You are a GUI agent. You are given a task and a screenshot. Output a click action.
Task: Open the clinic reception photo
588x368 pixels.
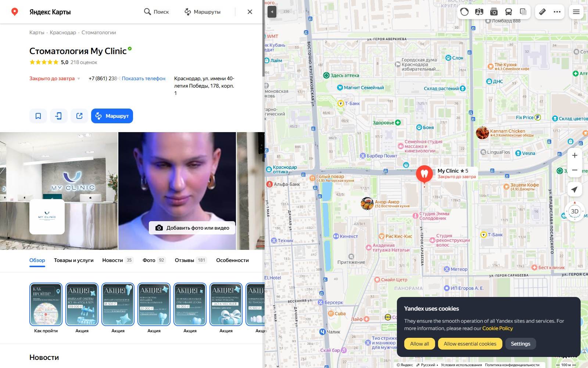click(x=59, y=191)
